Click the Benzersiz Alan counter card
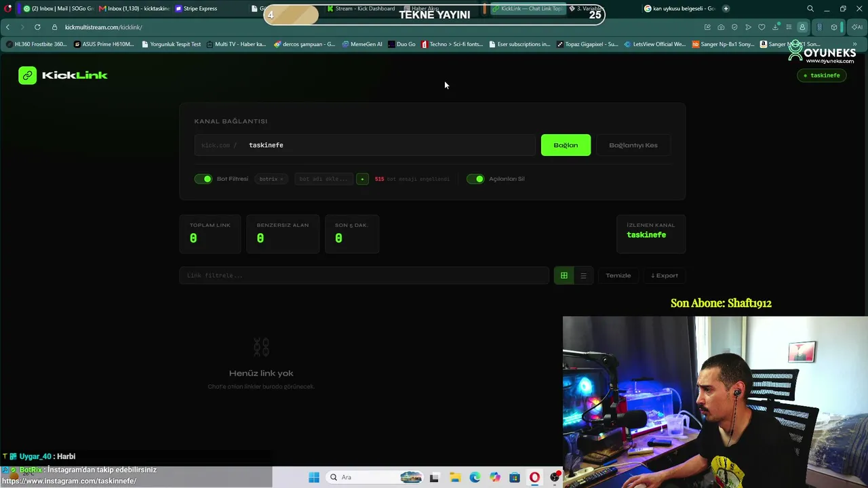 coord(283,234)
